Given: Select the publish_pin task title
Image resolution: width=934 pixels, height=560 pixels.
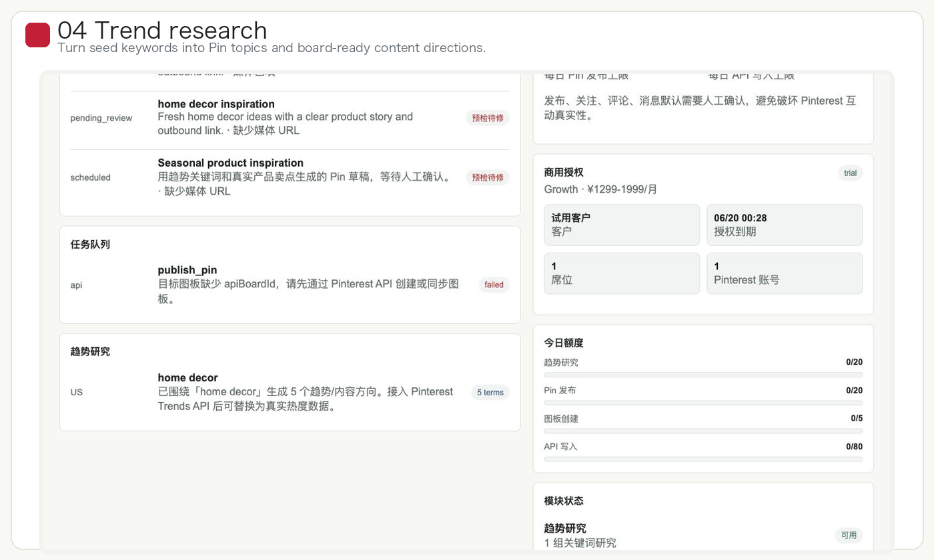Looking at the screenshot, I should coord(187,270).
